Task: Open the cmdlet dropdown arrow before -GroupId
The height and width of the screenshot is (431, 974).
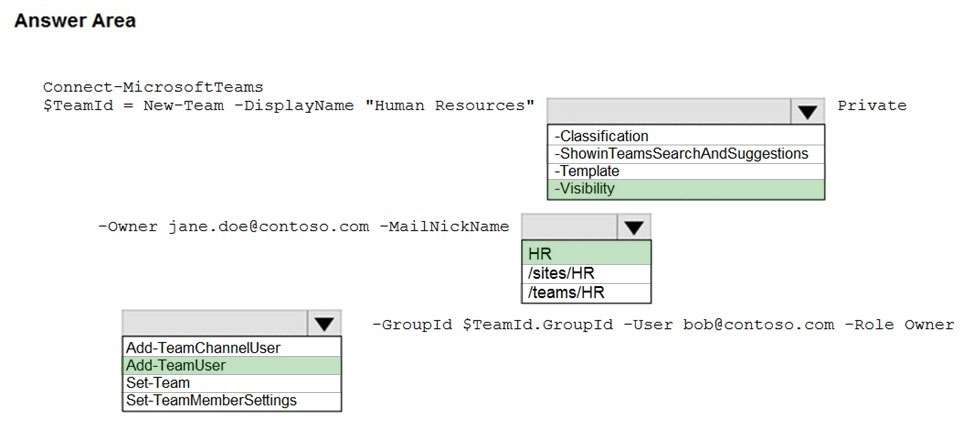Action: click(324, 323)
